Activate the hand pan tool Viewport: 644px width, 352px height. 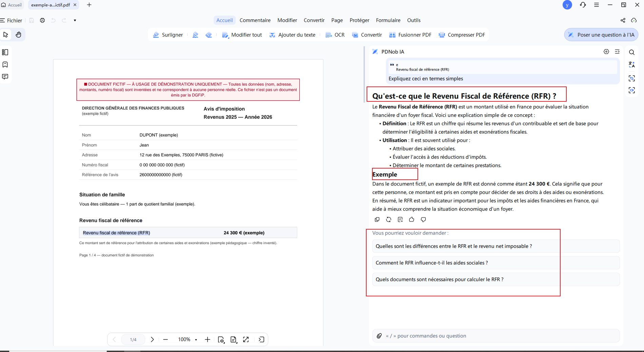tap(19, 35)
